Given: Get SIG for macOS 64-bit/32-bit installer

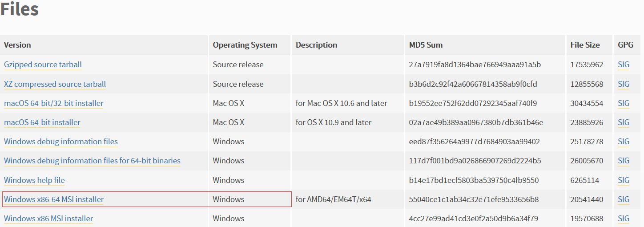Looking at the screenshot, I should (624, 103).
